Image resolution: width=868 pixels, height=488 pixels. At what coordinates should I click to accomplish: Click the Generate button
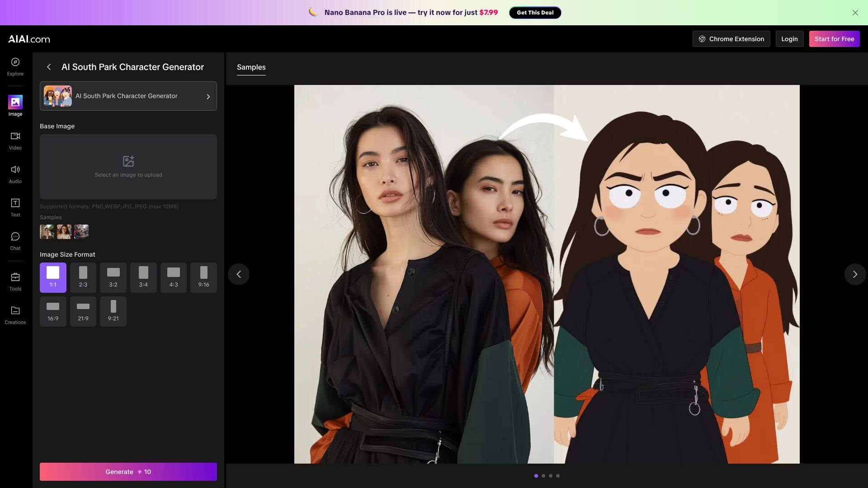click(128, 472)
